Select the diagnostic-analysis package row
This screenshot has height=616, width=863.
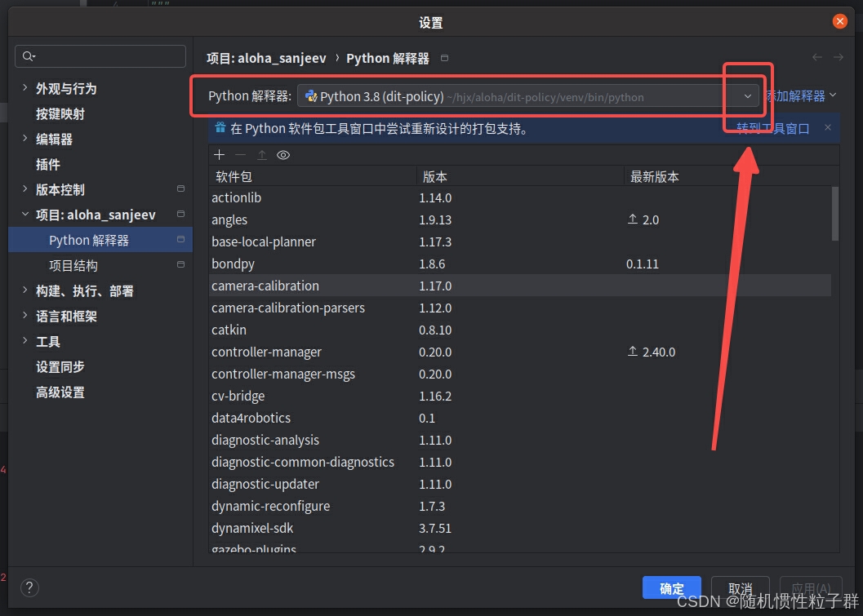pyautogui.click(x=519, y=440)
